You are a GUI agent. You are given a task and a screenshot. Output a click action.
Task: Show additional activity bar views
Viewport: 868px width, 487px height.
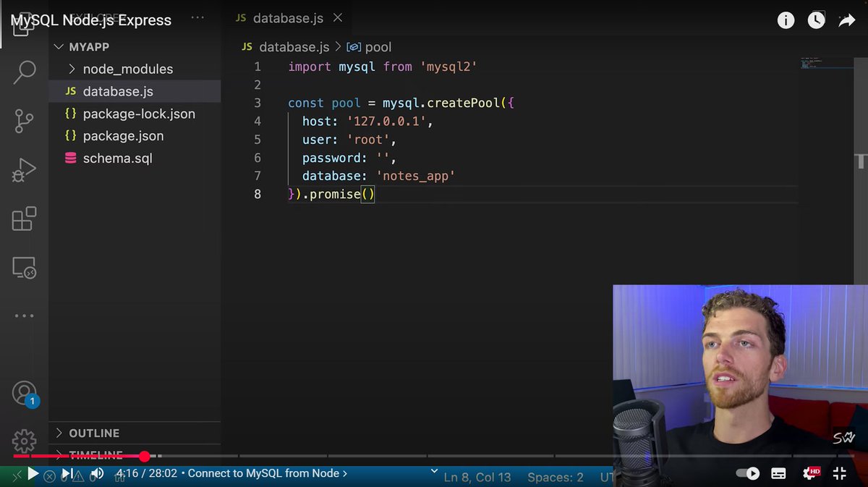coord(25,316)
